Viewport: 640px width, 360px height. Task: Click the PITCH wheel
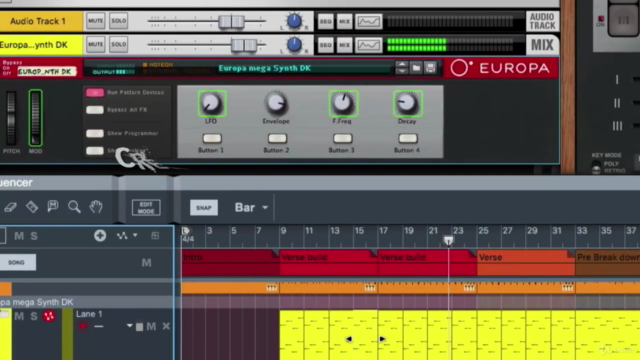click(x=11, y=118)
